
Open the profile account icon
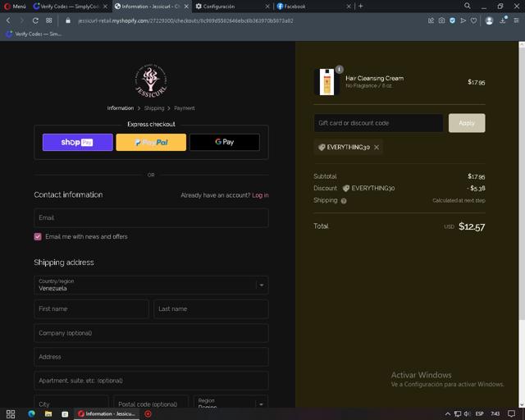(x=489, y=21)
